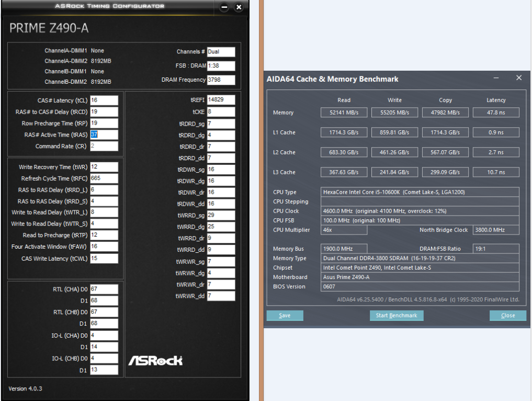532x401 pixels.
Task: Click the Motherboard Asus Prime Z490-A field
Action: pyautogui.click(x=420, y=277)
